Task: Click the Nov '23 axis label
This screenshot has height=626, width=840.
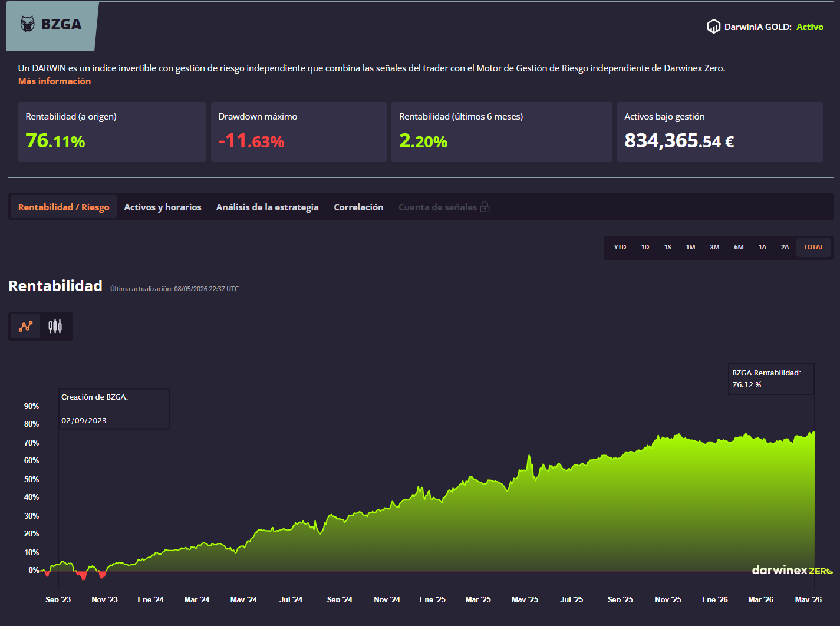Action: [104, 599]
